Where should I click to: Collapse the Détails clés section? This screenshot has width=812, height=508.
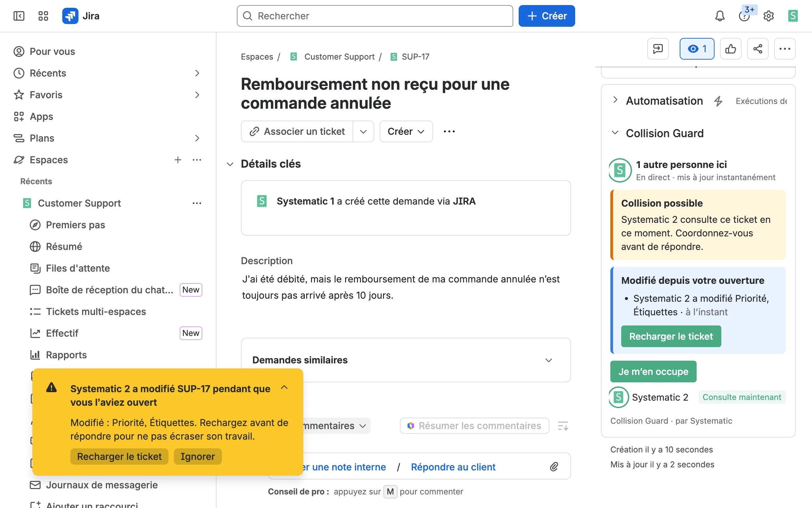(230, 164)
